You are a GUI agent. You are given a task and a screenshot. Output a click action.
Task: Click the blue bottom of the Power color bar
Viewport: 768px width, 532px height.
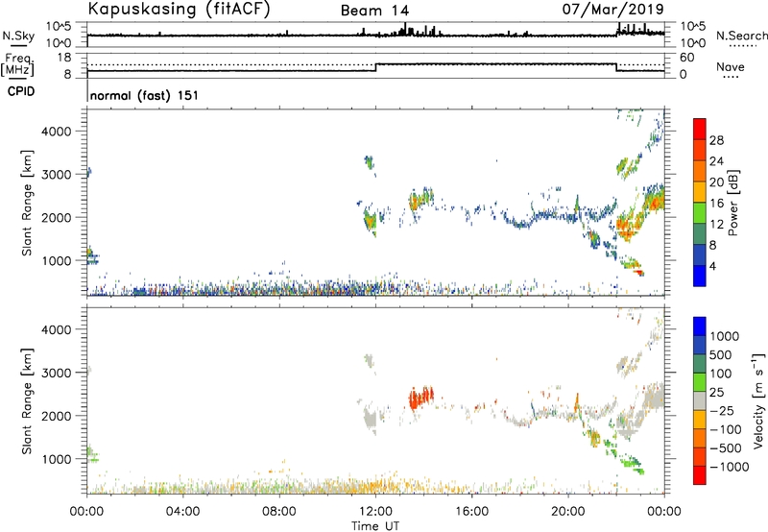click(700, 276)
